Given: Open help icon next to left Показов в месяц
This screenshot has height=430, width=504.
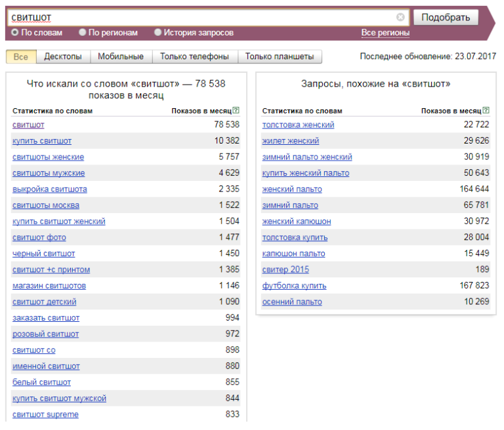Looking at the screenshot, I should click(236, 111).
